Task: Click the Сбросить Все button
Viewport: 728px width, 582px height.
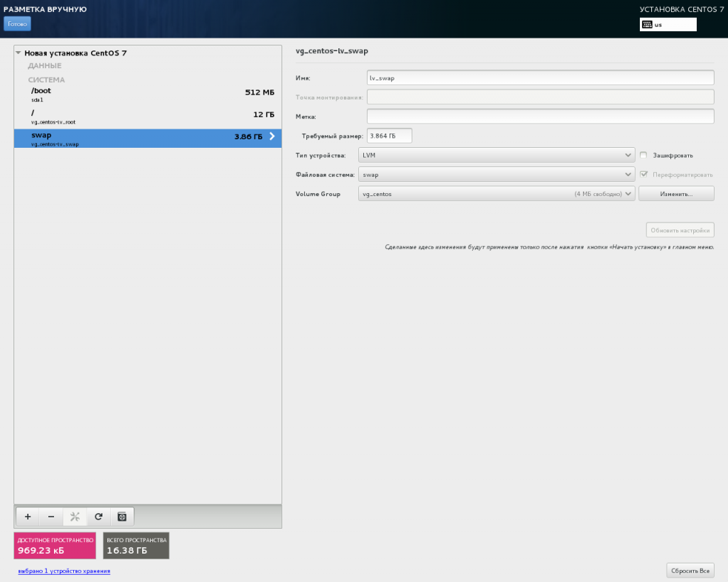Action: pyautogui.click(x=690, y=571)
